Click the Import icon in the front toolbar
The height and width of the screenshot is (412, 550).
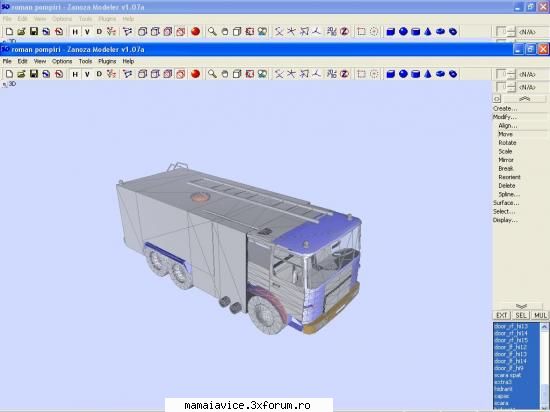(46, 74)
